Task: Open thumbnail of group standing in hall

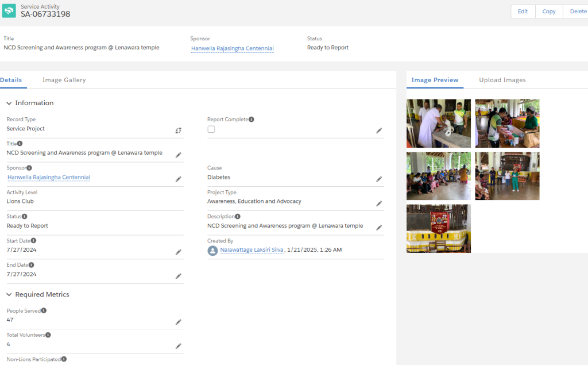Action: pos(507,176)
